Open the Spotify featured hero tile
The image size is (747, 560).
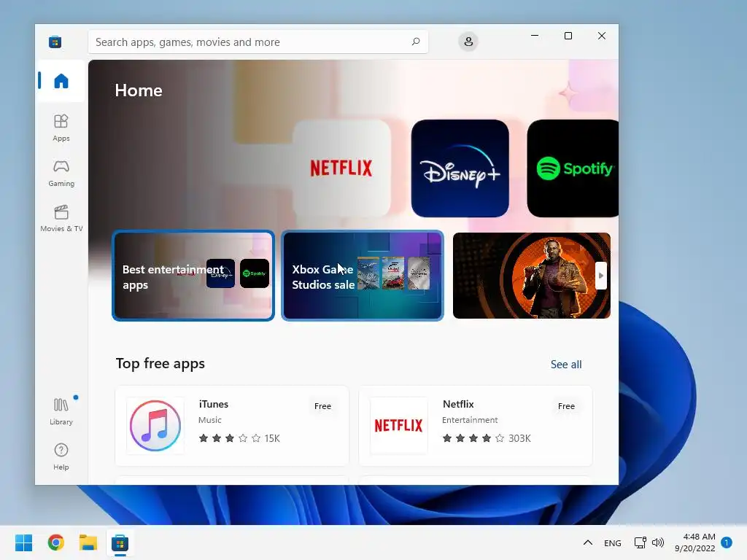point(573,168)
